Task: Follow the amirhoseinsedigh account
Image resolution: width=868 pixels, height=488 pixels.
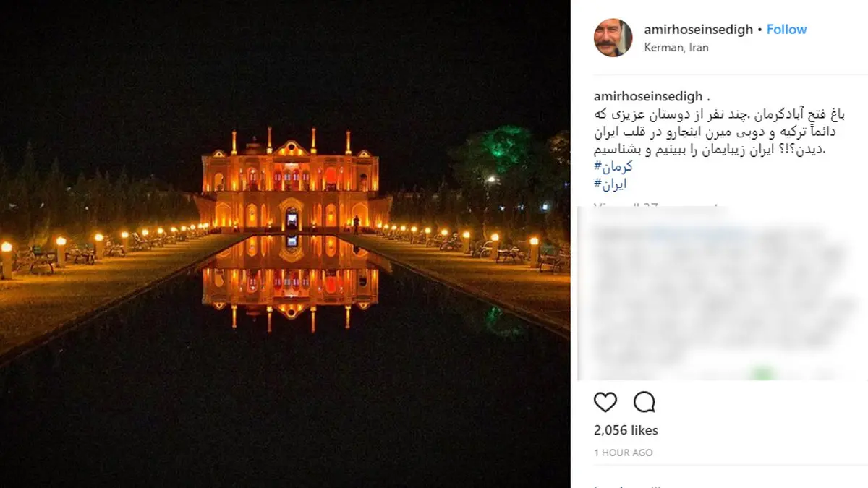Action: 786,30
